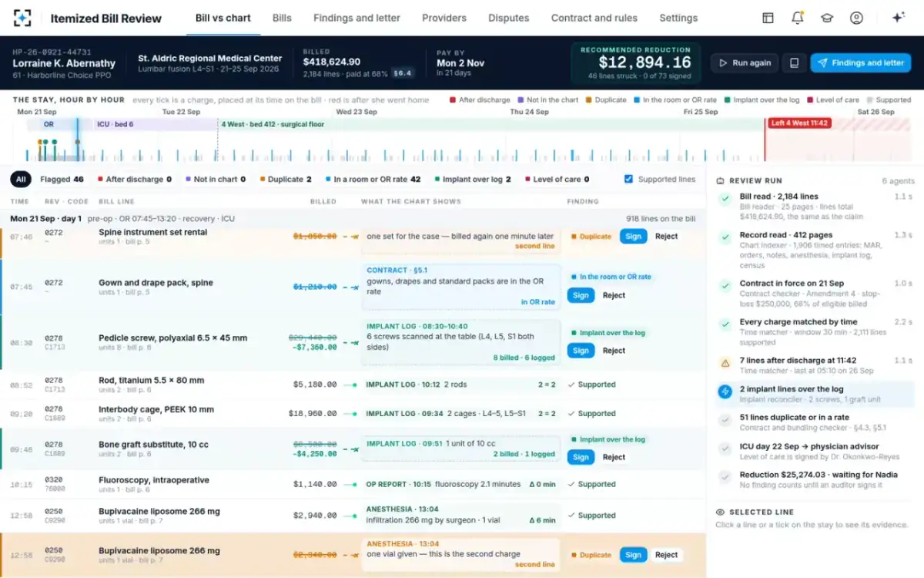Click the blue Findings and letter button
Image resolution: width=924 pixels, height=578 pixels.
pyautogui.click(x=860, y=63)
